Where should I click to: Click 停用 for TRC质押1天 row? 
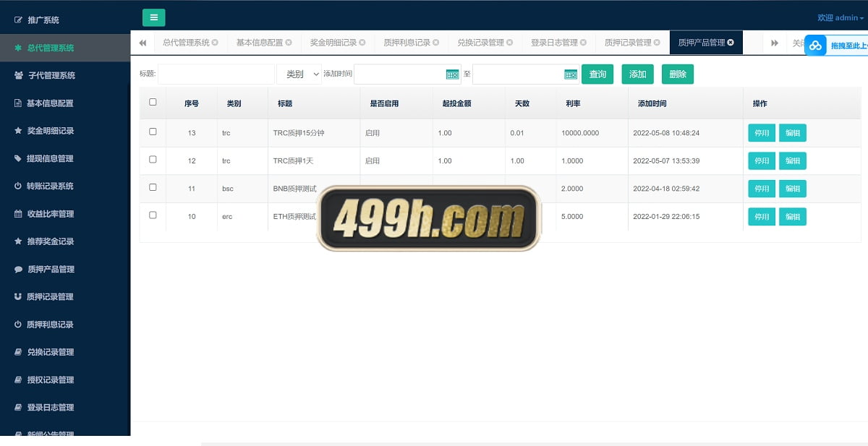(x=762, y=160)
